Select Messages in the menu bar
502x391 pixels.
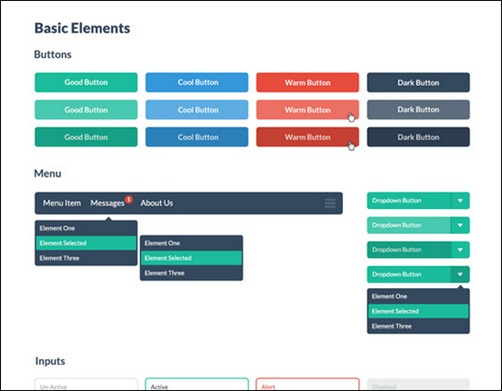coord(107,203)
